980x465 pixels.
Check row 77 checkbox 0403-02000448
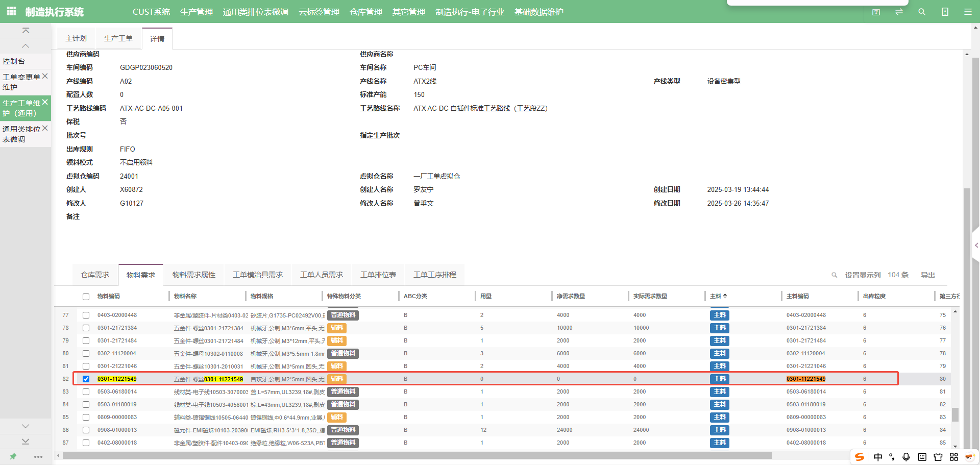(x=86, y=315)
